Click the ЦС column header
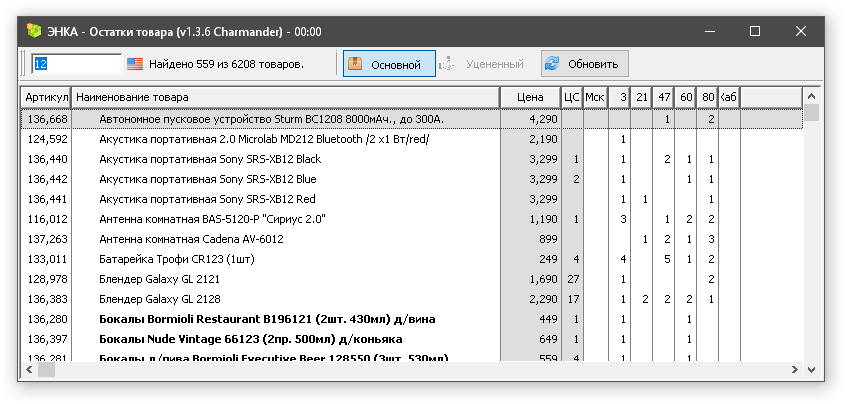Screen dimensions: 846x404 571,97
